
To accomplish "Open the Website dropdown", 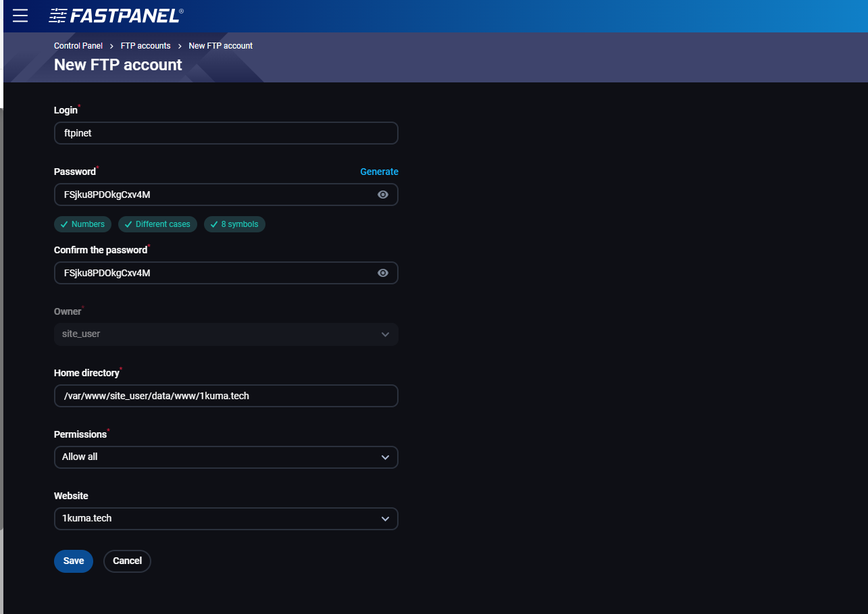I will point(226,519).
